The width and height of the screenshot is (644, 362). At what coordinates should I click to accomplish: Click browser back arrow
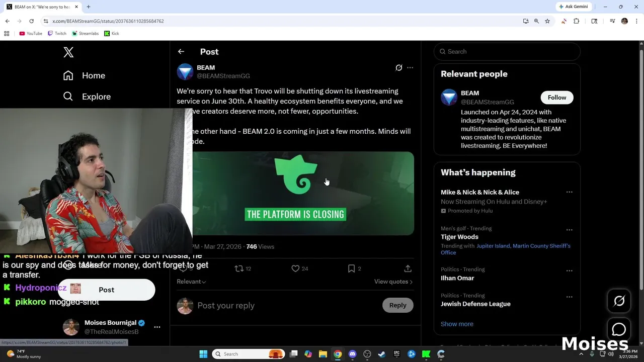(x=7, y=21)
